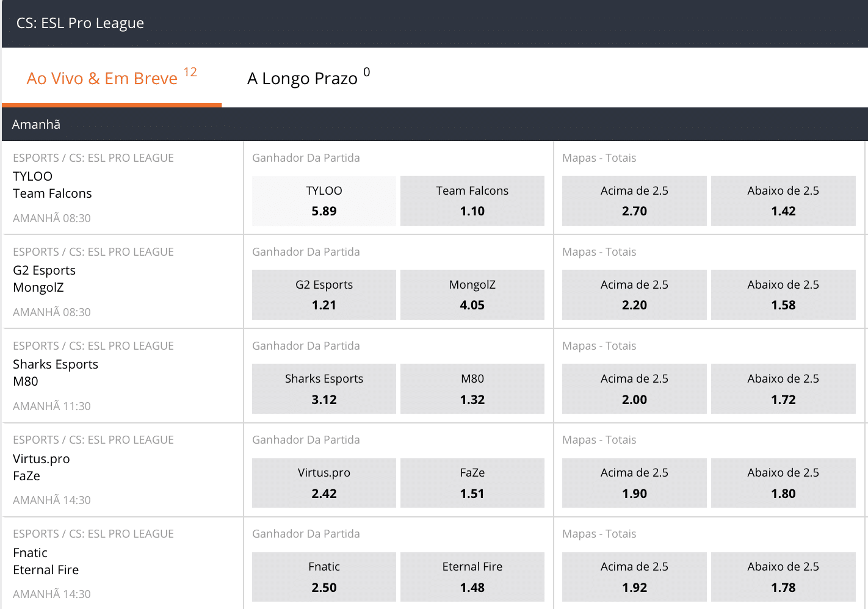This screenshot has width=868, height=609.
Task: Pick Abaixo de 2.5 at 1.80
Action: (783, 483)
